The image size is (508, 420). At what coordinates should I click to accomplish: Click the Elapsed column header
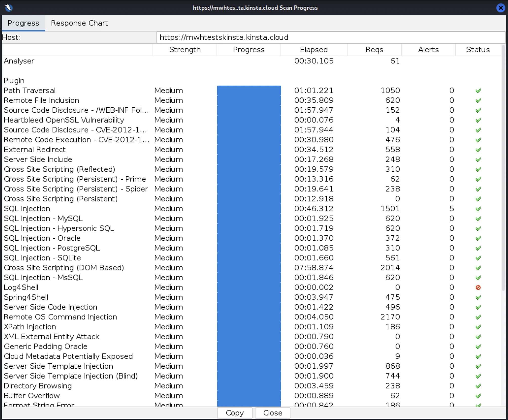pos(314,50)
